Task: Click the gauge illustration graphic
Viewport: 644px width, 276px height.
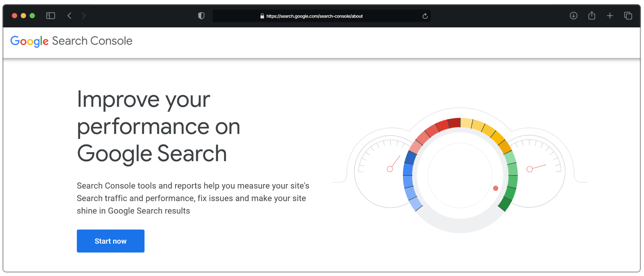Action: [x=460, y=170]
